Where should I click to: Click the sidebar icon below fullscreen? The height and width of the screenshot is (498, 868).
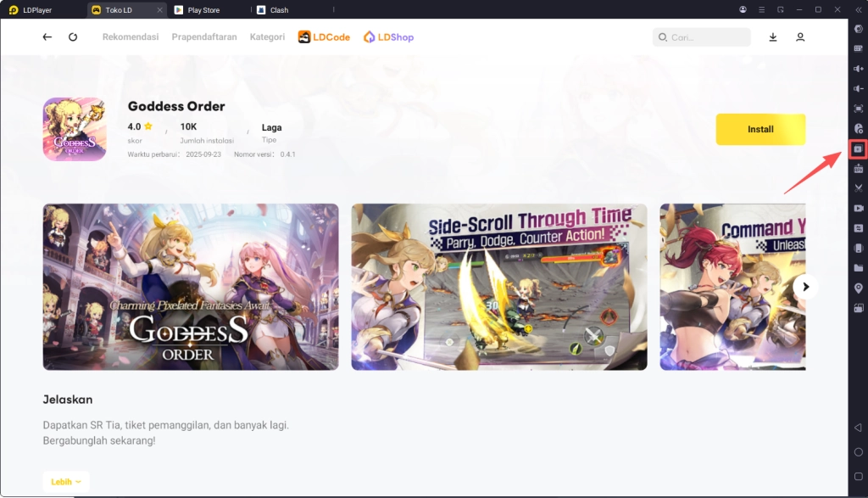point(858,128)
